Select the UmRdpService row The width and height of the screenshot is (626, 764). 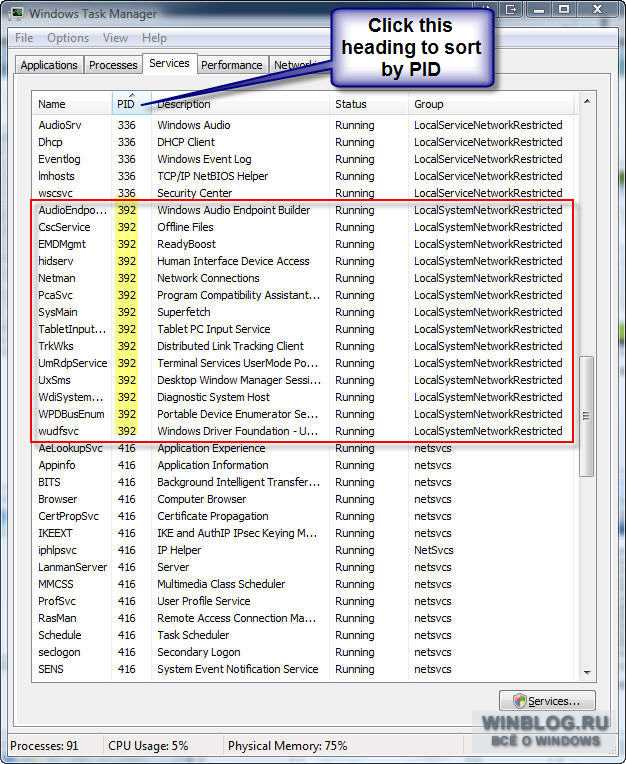click(304, 363)
